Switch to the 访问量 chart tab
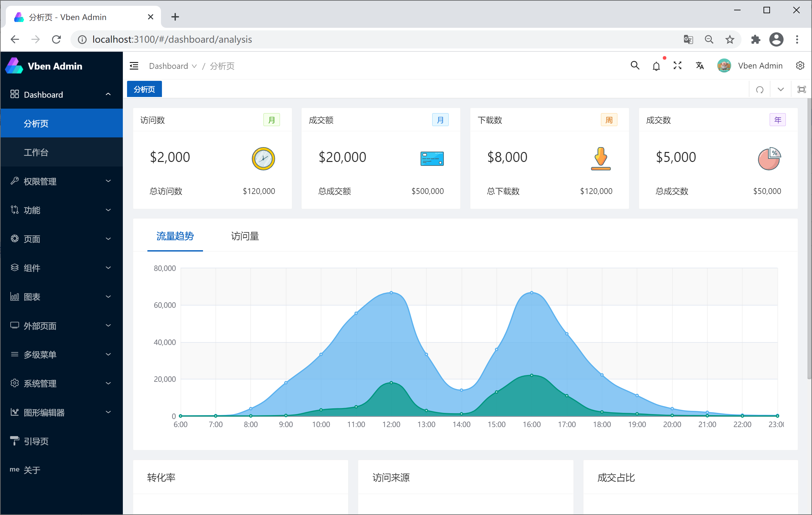 245,236
